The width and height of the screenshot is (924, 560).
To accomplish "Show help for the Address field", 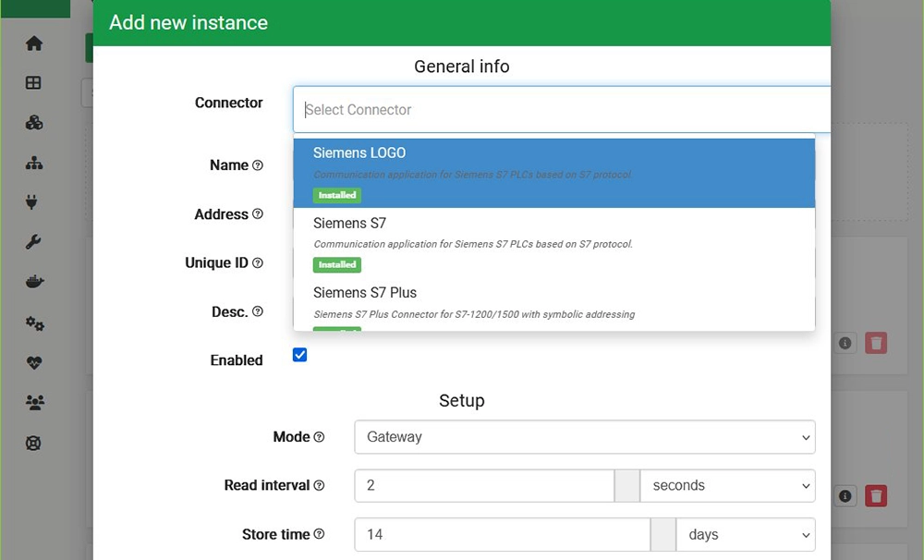I will click(x=258, y=214).
